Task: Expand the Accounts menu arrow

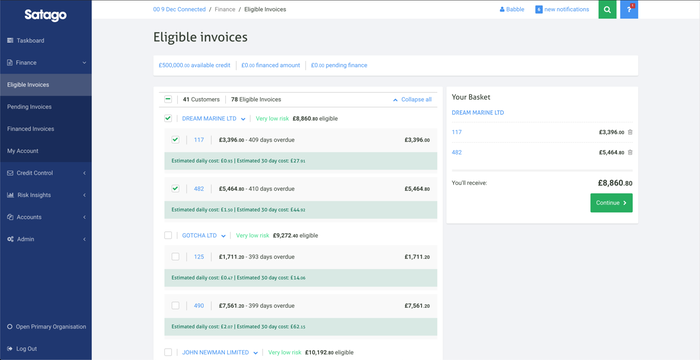Action: pos(84,217)
